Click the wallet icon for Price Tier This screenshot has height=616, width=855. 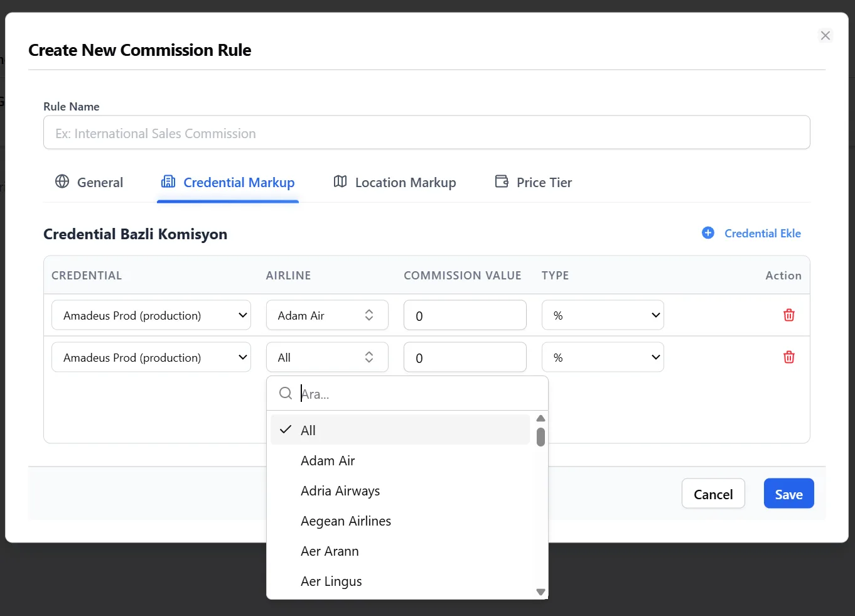tap(502, 182)
